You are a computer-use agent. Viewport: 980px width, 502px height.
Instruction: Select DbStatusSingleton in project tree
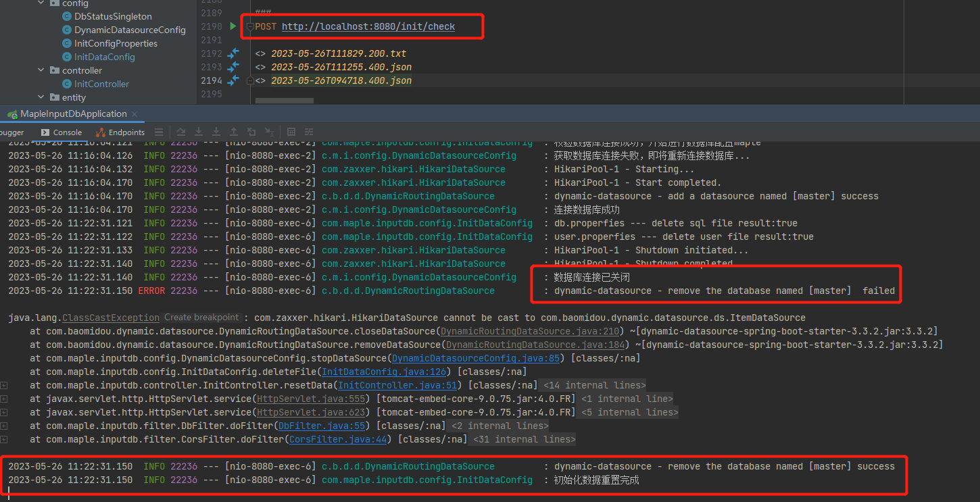tap(113, 16)
